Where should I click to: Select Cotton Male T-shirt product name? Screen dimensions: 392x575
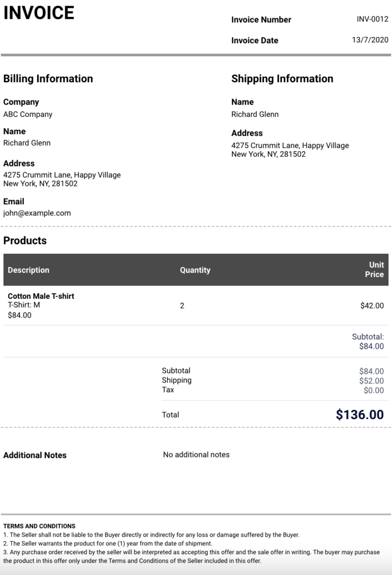click(41, 296)
